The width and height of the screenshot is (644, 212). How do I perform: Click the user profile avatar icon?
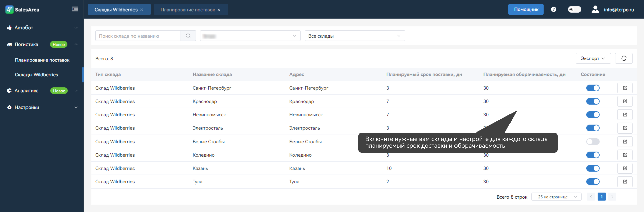pyautogui.click(x=595, y=9)
